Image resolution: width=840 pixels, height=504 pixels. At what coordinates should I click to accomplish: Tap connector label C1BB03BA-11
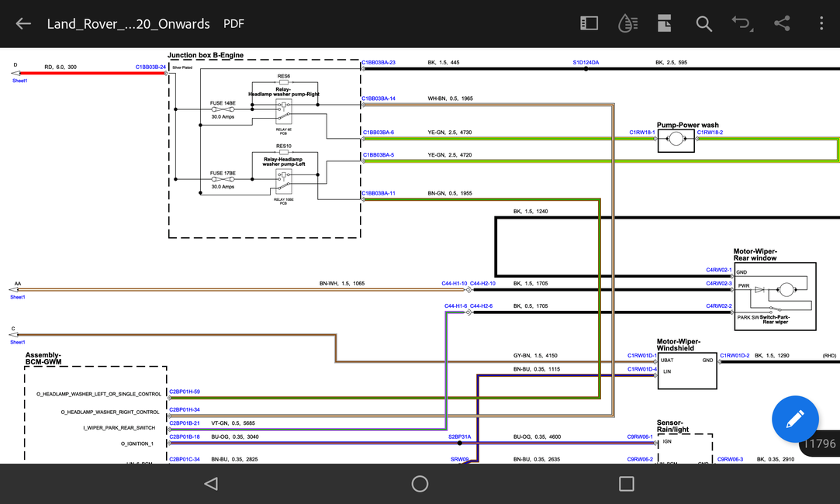pos(379,193)
